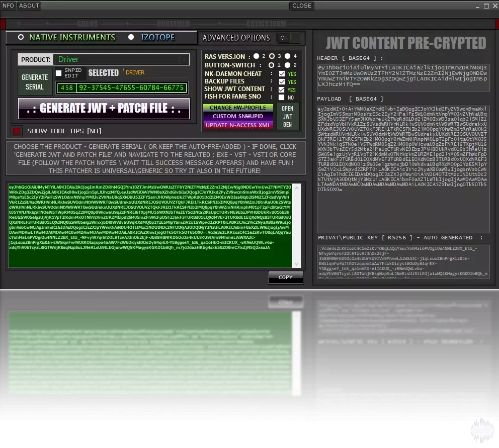Enable the SNPID Edit checkbox
This screenshot has width=499, height=448.
(x=58, y=73)
